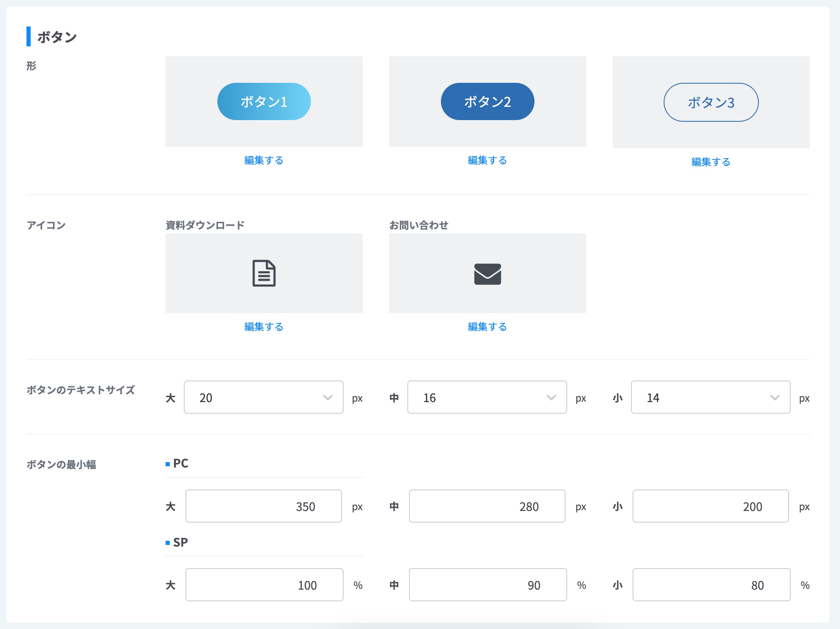Click the 資料ダウンロード caption text
The width and height of the screenshot is (840, 629).
pos(205,225)
